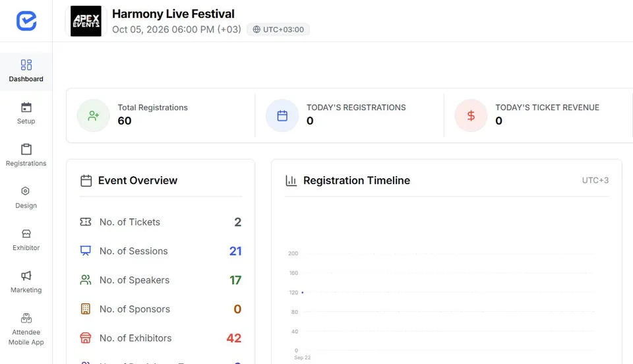Click the No. of Exhibitors row label
Image resolution: width=633 pixels, height=364 pixels.
click(x=136, y=338)
